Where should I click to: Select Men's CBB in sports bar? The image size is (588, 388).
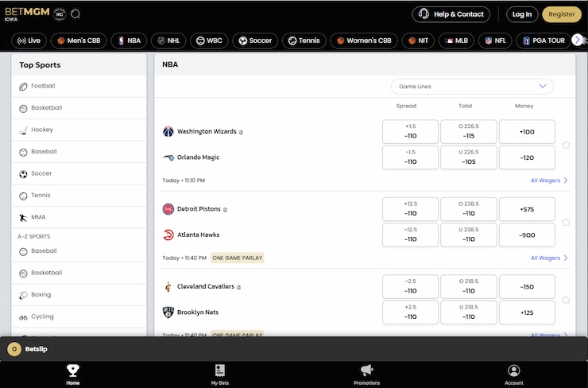(79, 41)
